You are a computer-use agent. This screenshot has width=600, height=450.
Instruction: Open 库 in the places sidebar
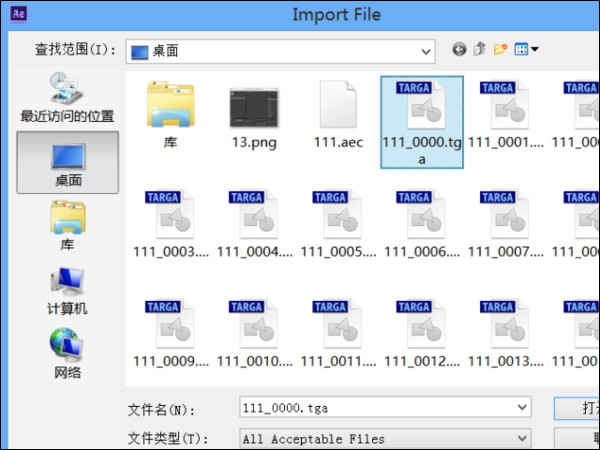[x=67, y=225]
